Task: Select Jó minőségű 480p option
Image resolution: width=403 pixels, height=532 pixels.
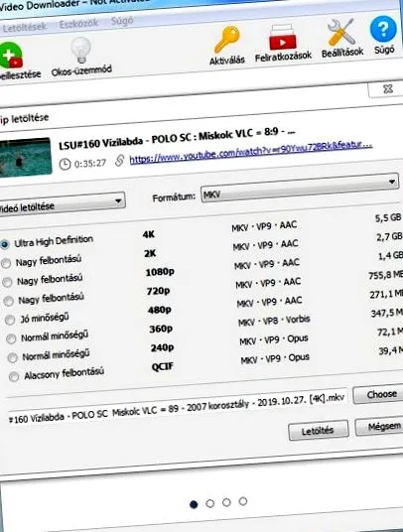Action: coord(10,320)
